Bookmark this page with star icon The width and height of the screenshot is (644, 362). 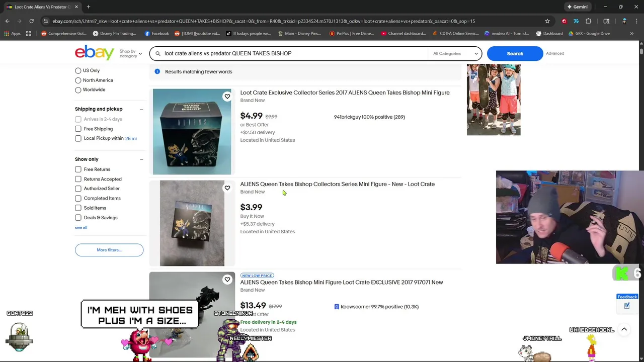547,21
